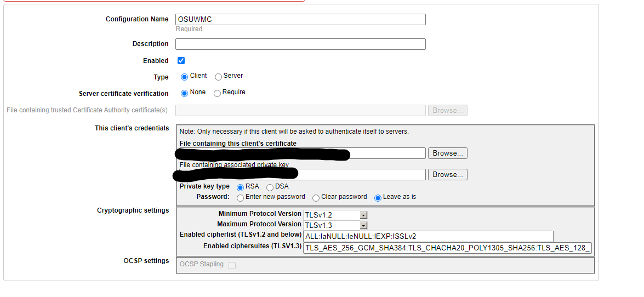Choose None for server certificate verification
The height and width of the screenshot is (297, 644).
(x=184, y=93)
